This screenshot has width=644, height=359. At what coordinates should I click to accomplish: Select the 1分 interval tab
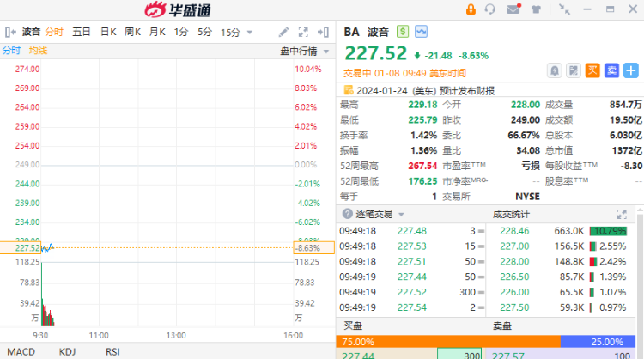pos(180,32)
